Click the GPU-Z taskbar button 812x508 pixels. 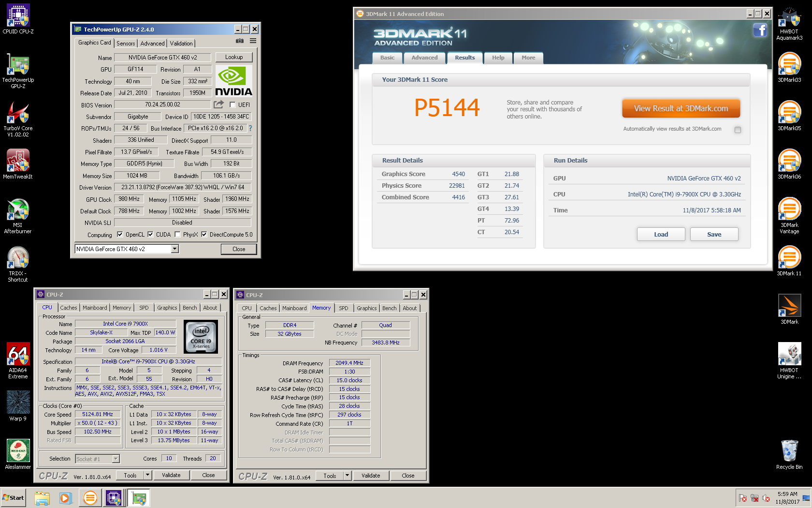click(x=139, y=498)
